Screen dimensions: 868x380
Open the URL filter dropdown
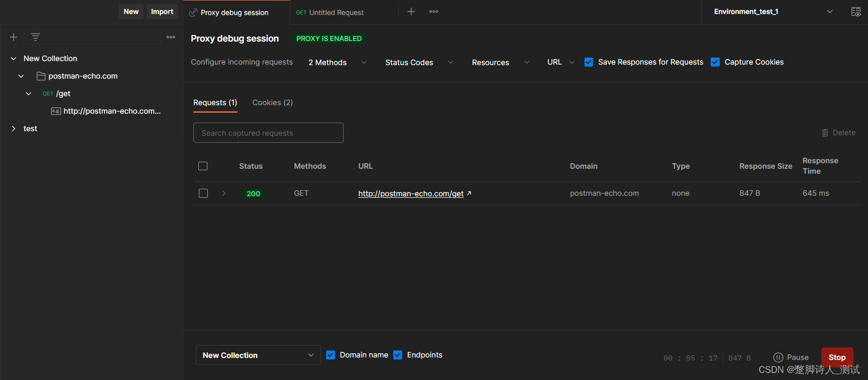pos(560,62)
